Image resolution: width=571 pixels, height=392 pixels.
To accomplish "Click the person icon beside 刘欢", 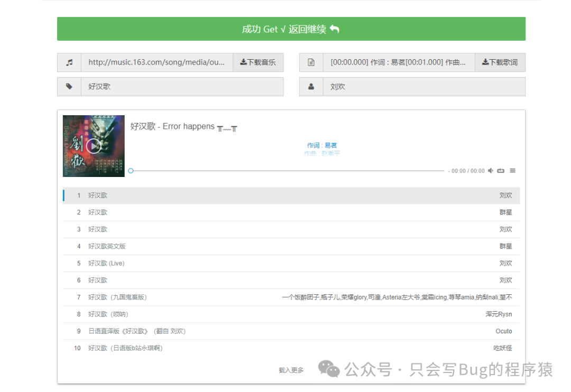I will pos(311,86).
